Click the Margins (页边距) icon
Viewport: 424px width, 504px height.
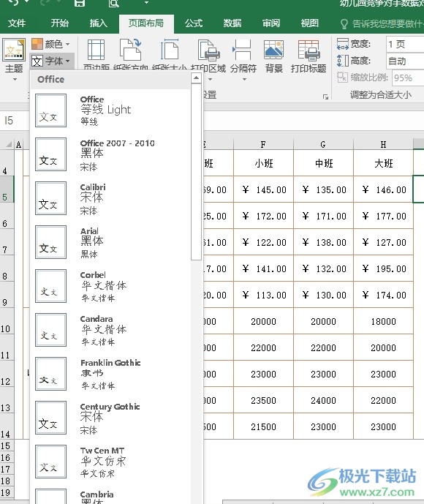pyautogui.click(x=96, y=50)
